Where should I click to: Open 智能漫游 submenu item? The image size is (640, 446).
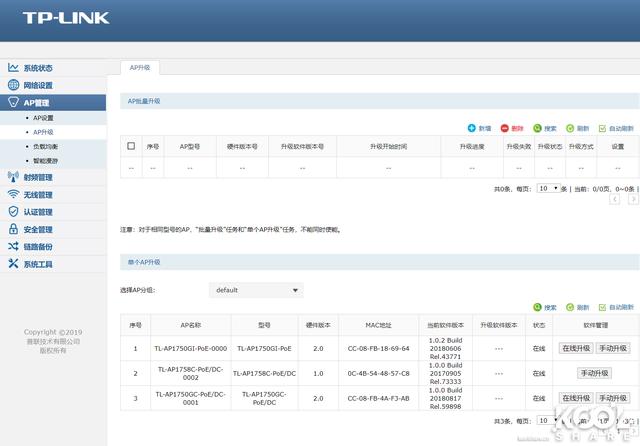45,160
